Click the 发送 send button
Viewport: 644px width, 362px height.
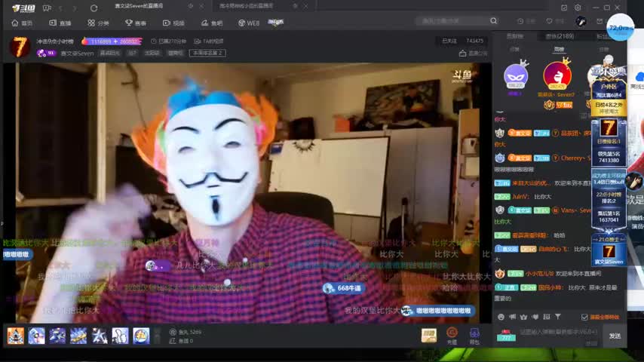coord(615,336)
